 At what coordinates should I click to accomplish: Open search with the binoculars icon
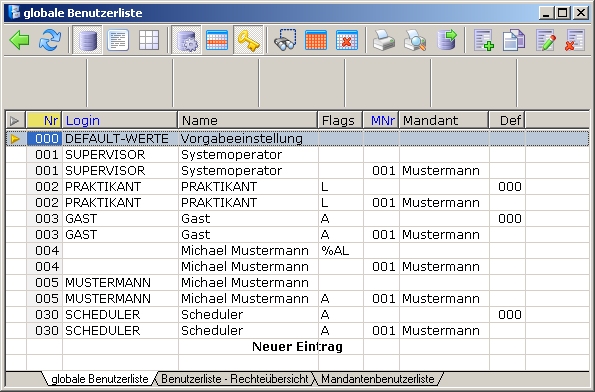click(285, 40)
